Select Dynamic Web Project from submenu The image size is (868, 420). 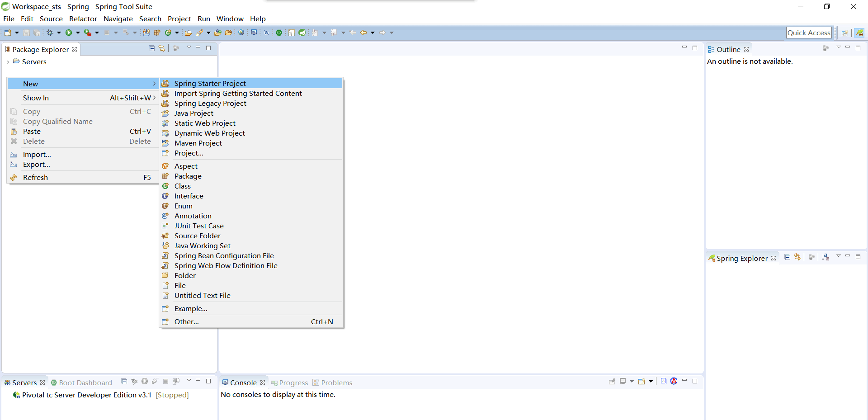(251, 133)
